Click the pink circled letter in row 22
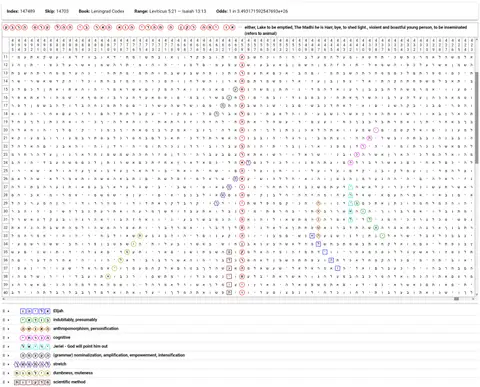Image resolution: width=480 pixels, height=387 pixels. (363, 146)
